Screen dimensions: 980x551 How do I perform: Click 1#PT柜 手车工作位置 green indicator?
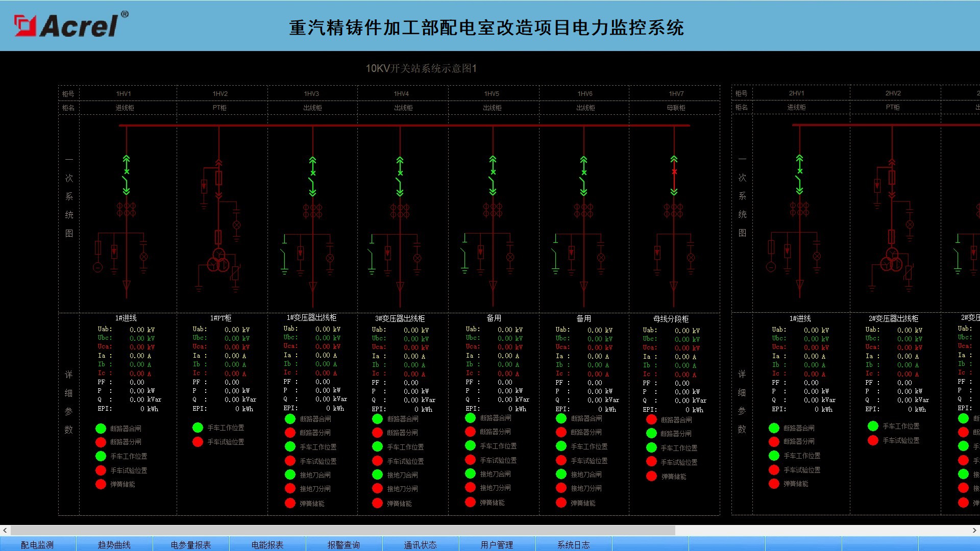click(198, 428)
